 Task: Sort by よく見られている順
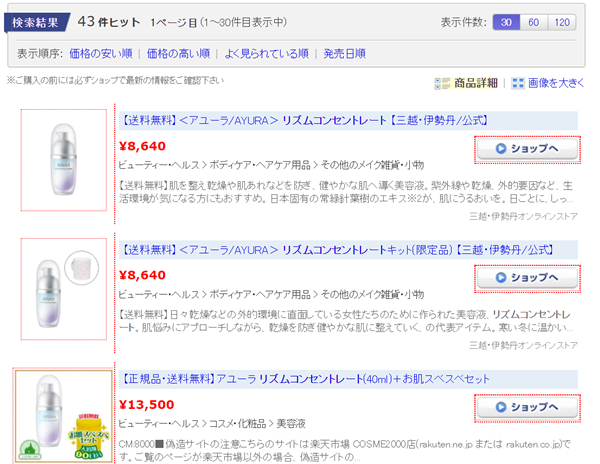coord(266,54)
